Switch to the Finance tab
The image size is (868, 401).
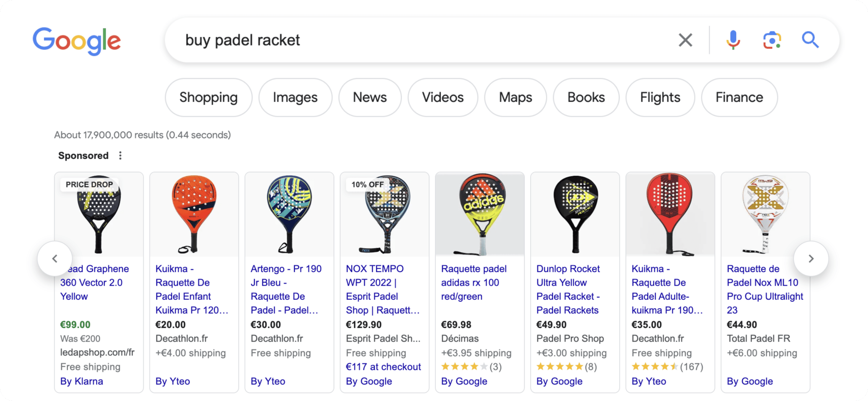coord(739,97)
